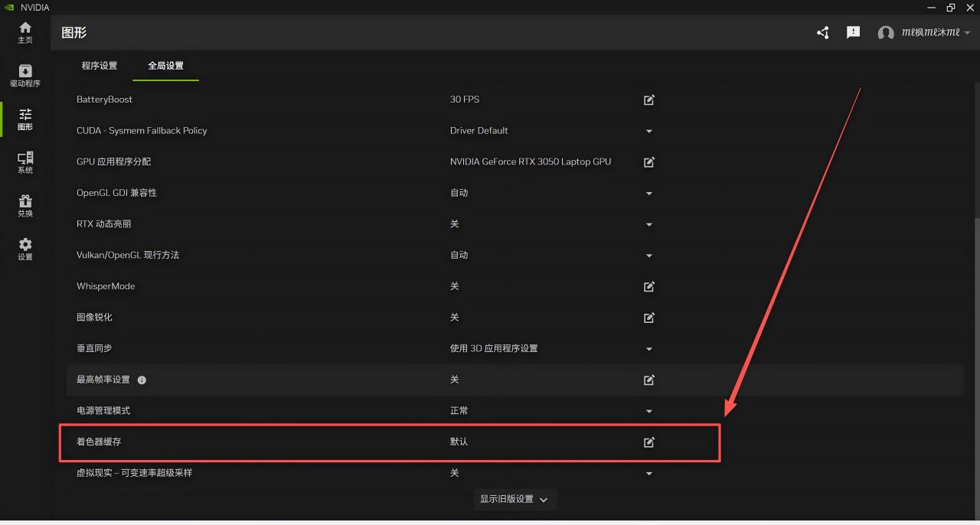Click info icon next to 最高帧率设置
The image size is (980, 525).
142,380
